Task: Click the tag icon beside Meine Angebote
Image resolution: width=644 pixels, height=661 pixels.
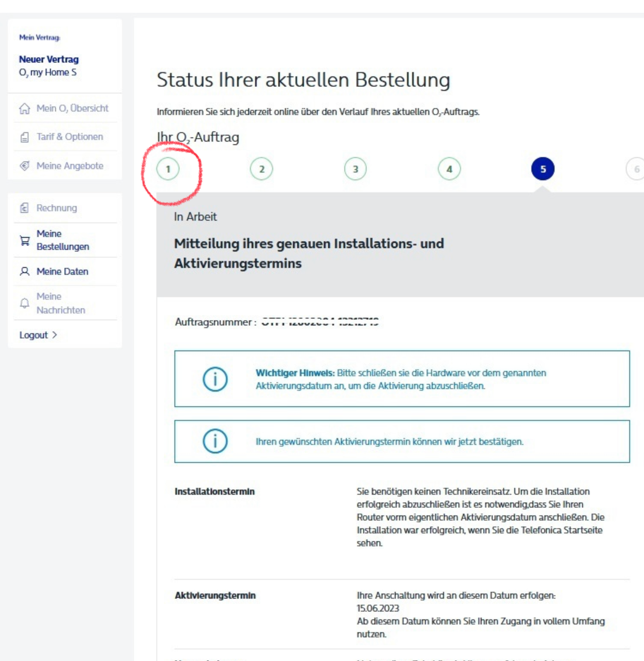Action: [x=24, y=166]
